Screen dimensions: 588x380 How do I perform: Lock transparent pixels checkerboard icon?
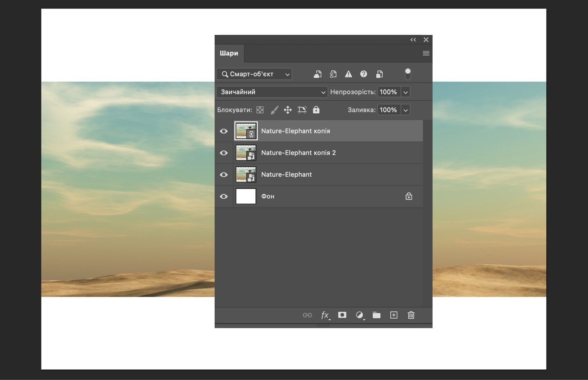point(260,110)
